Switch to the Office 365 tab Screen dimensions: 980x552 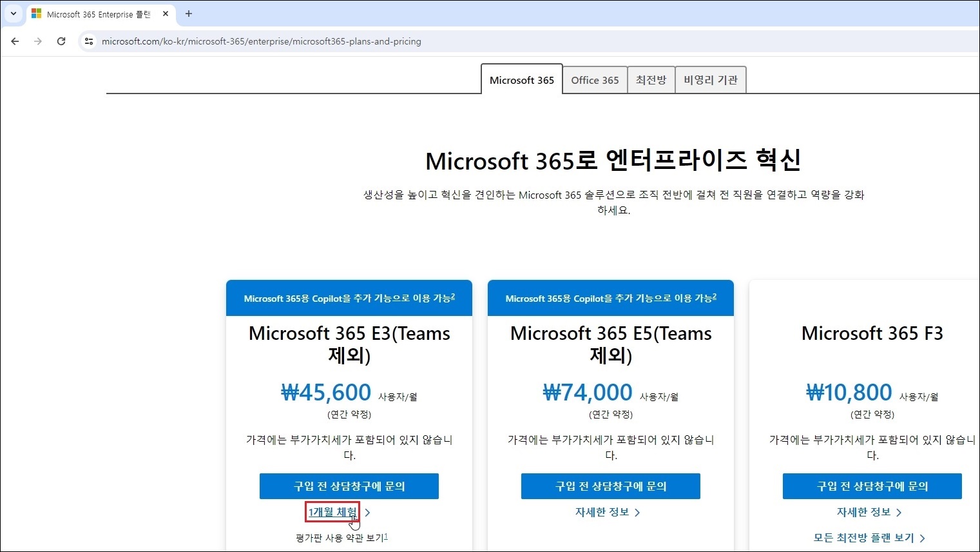point(595,80)
